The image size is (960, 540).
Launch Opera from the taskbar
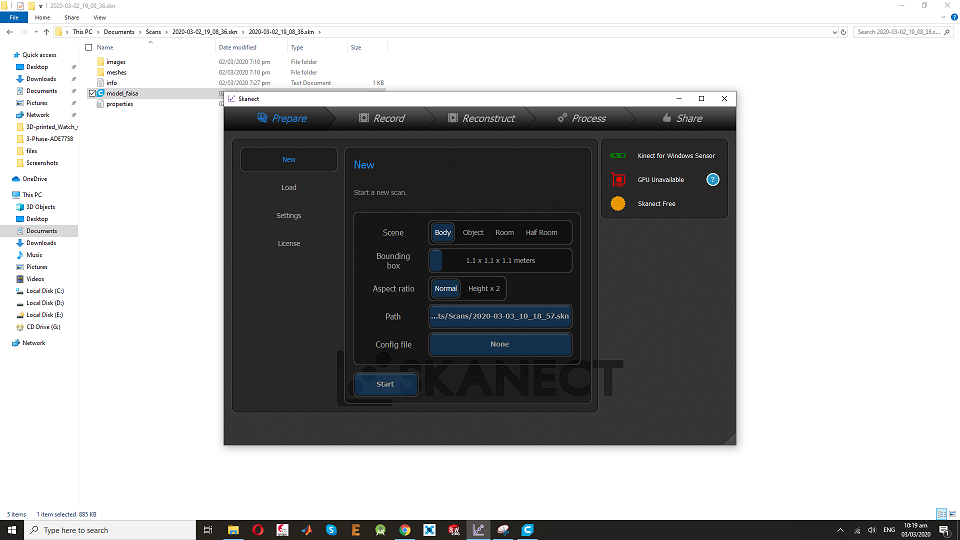coord(258,530)
